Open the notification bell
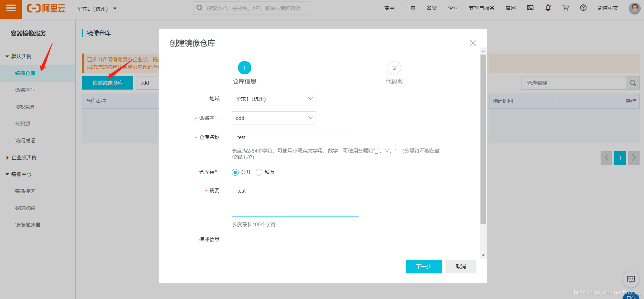This screenshot has height=299, width=644. 548,8
